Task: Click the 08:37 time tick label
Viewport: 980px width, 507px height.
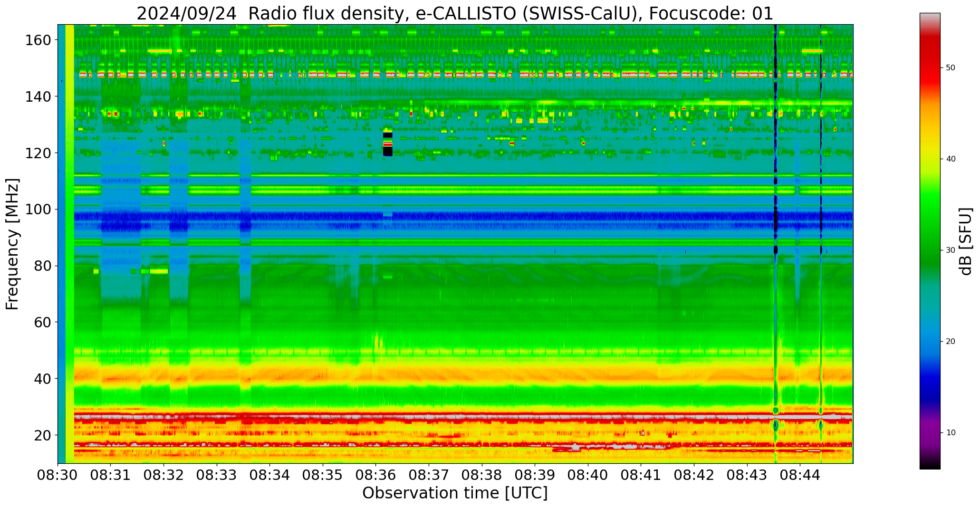Action: point(429,476)
